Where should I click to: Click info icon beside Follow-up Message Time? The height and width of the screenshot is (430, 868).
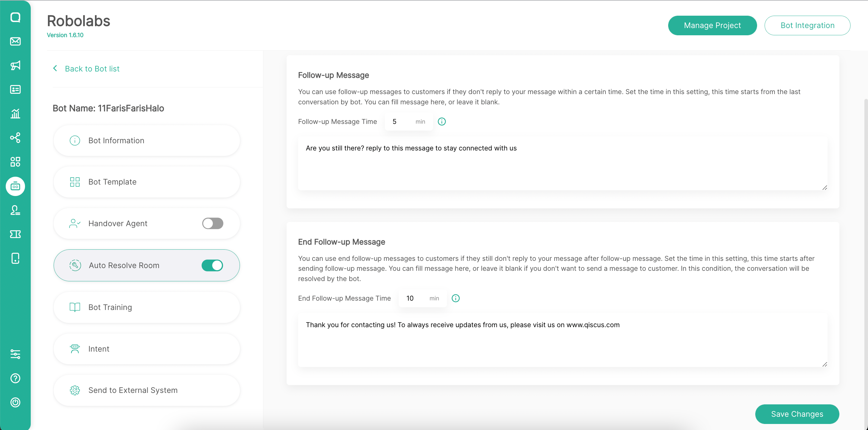pyautogui.click(x=442, y=122)
